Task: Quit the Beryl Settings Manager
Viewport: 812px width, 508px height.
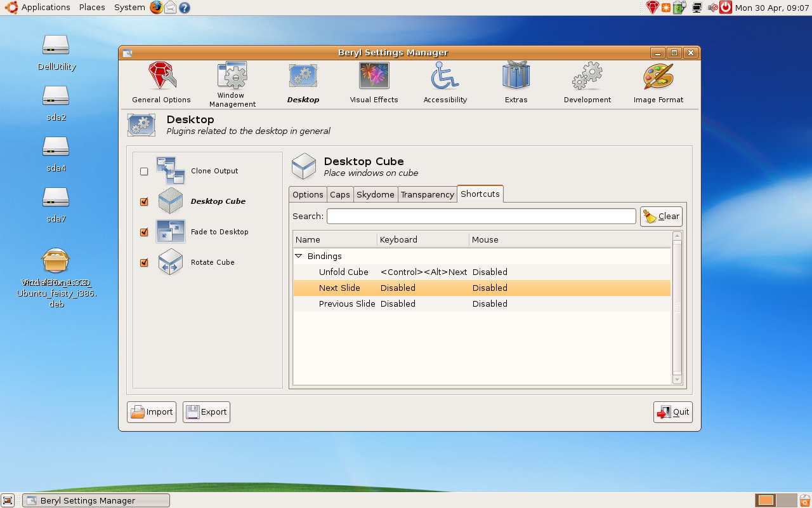Action: pyautogui.click(x=673, y=412)
